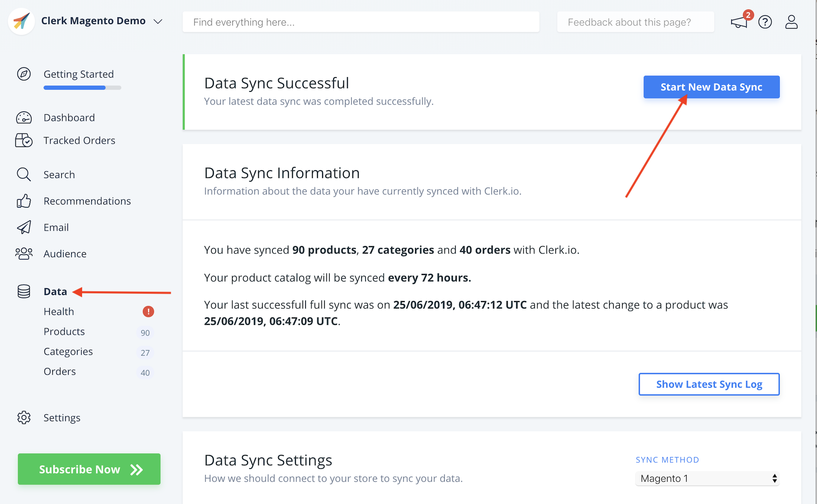
Task: Open Settings in the sidebar
Action: click(62, 417)
